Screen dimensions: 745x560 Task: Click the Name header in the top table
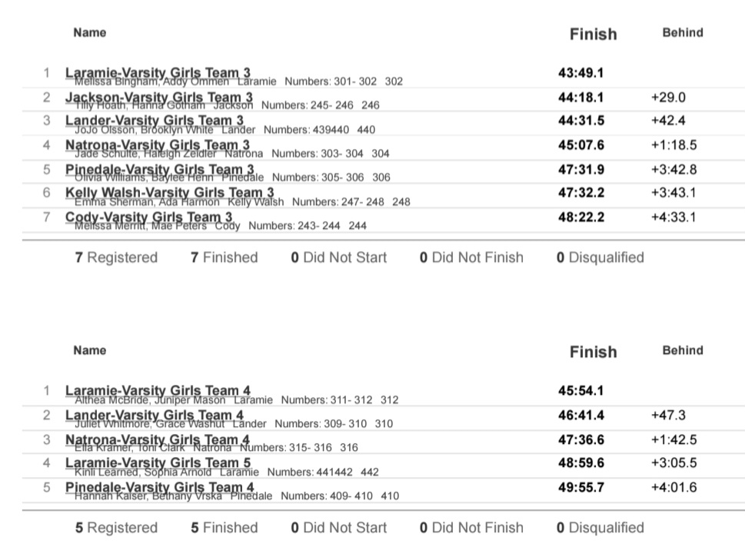click(90, 32)
